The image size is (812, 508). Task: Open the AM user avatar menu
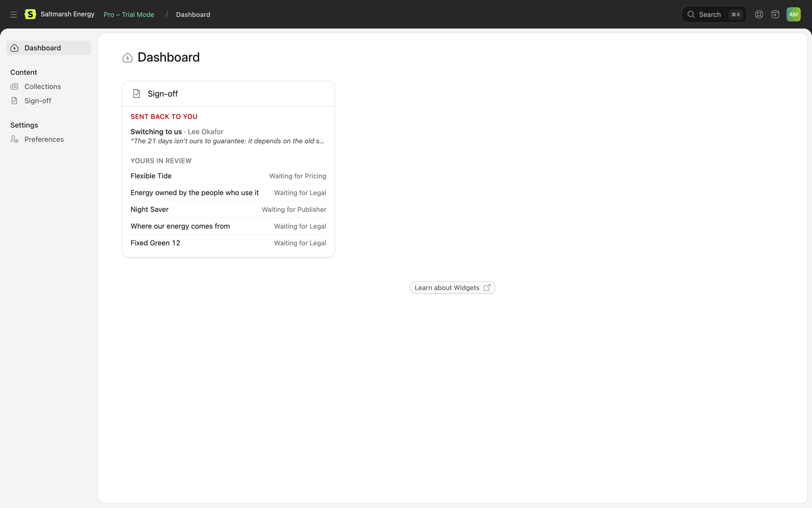point(793,14)
